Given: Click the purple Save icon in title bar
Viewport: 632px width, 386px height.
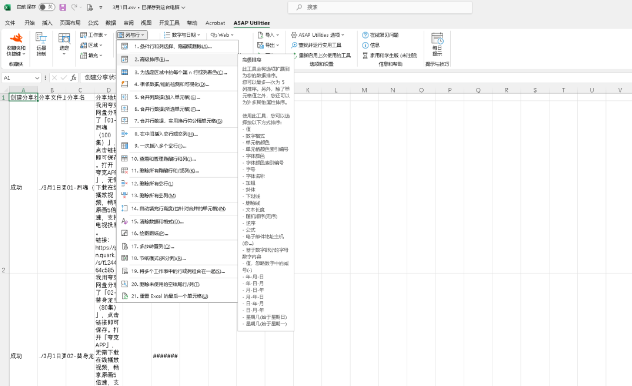Looking at the screenshot, I should [x=62, y=7].
